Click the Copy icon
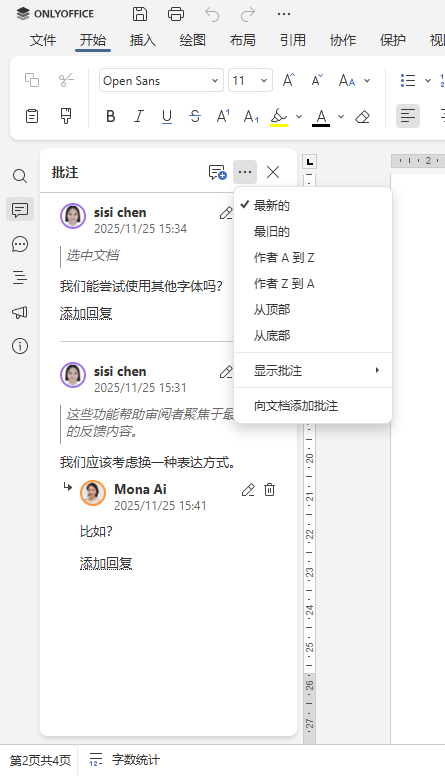 32,80
